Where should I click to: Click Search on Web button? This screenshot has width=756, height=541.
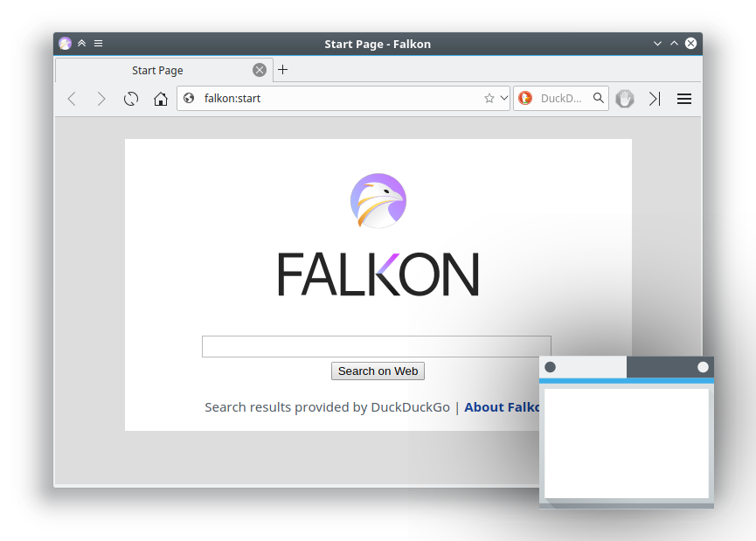pos(378,371)
